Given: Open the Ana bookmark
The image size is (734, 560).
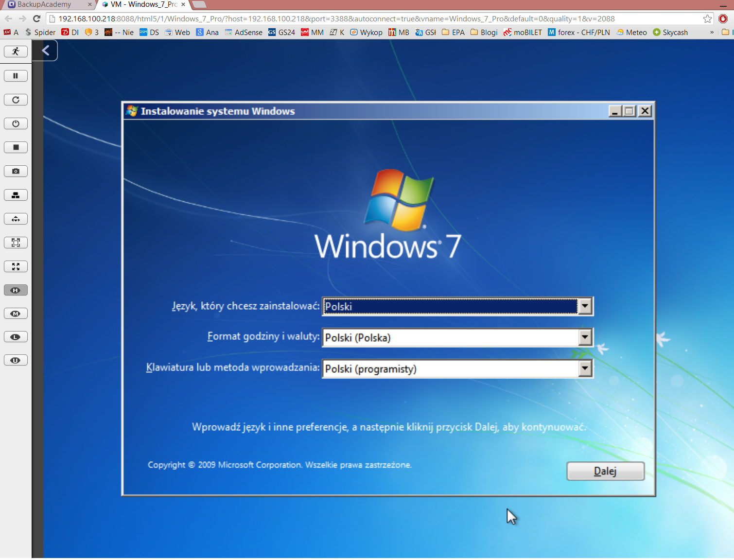Looking at the screenshot, I should point(208,32).
